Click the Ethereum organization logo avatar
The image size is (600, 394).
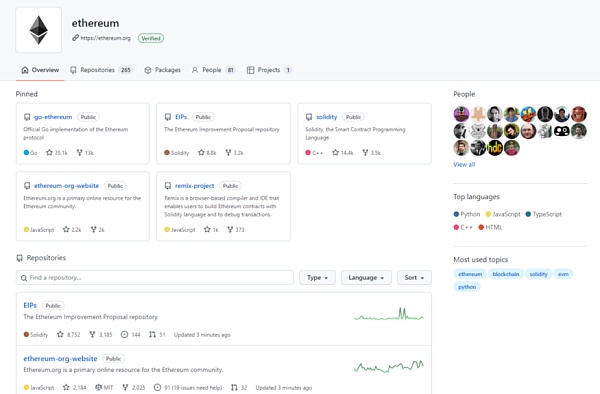click(x=39, y=30)
